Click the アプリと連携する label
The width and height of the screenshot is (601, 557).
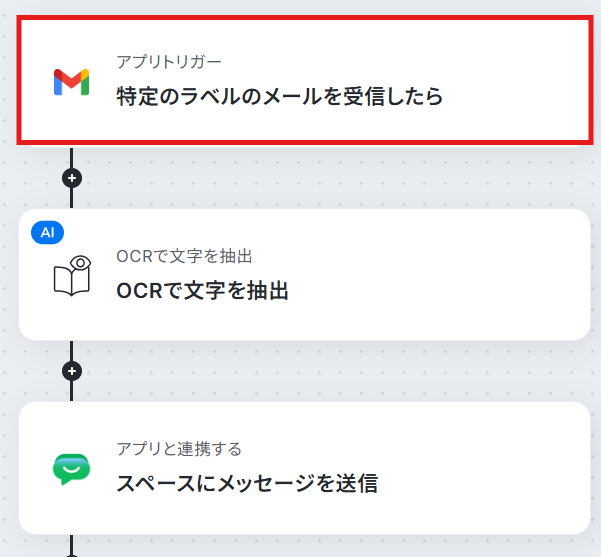point(179,449)
